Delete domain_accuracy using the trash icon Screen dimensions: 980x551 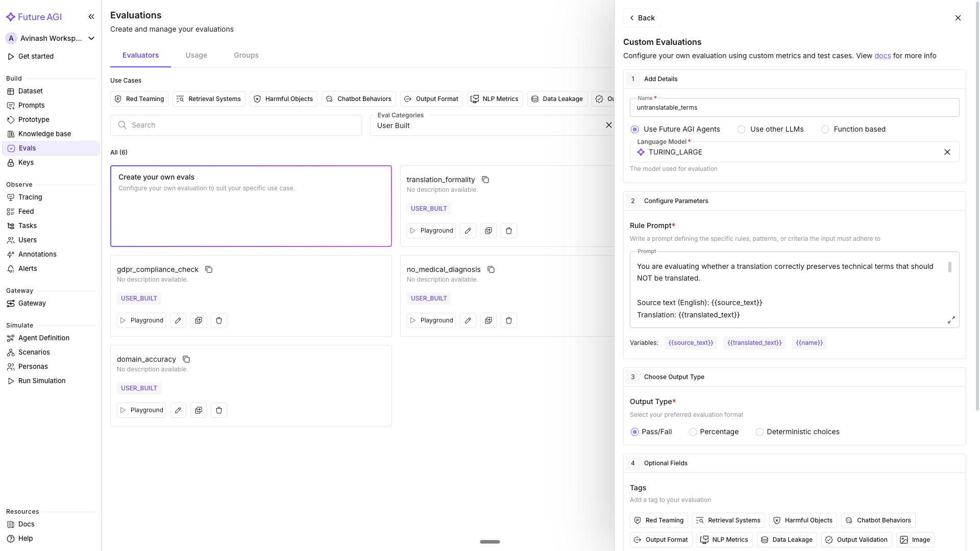click(218, 410)
